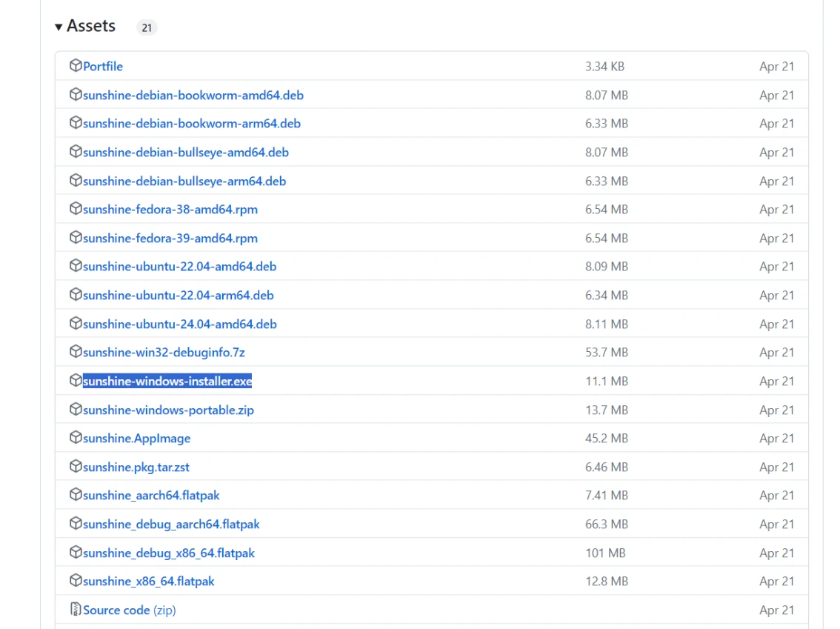840x629 pixels.
Task: Click the zip file icon beside Source code
Action: click(75, 610)
